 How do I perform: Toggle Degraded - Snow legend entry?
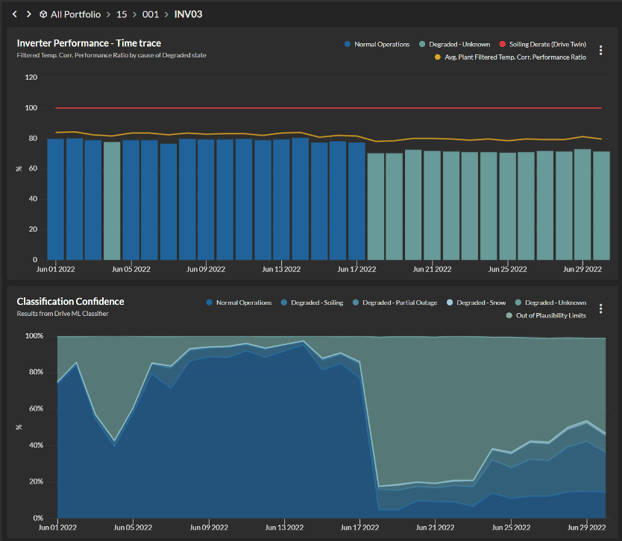pyautogui.click(x=477, y=302)
